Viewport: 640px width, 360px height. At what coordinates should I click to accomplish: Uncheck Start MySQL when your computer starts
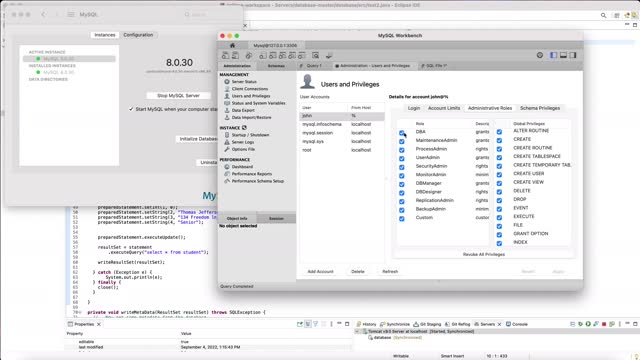[131, 109]
